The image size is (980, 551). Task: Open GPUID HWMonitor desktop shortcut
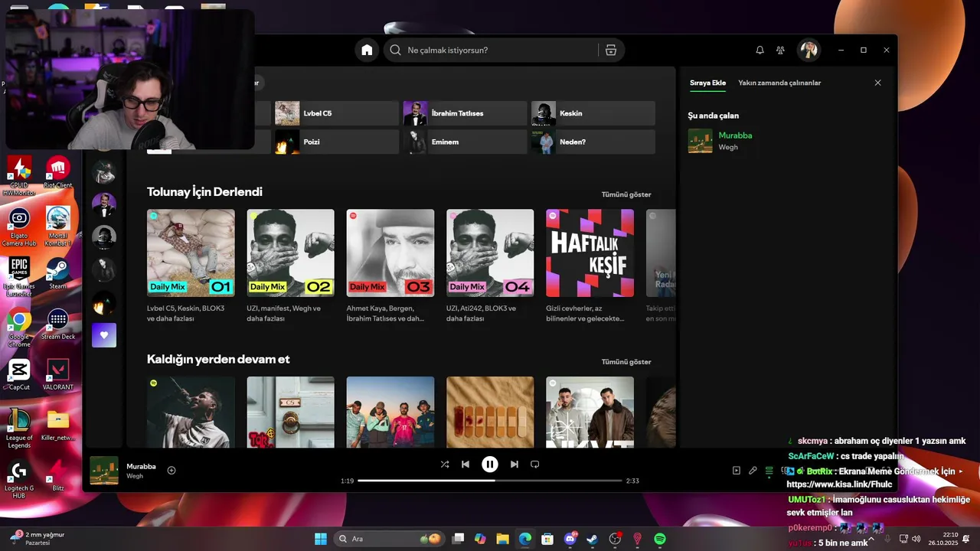click(x=19, y=176)
